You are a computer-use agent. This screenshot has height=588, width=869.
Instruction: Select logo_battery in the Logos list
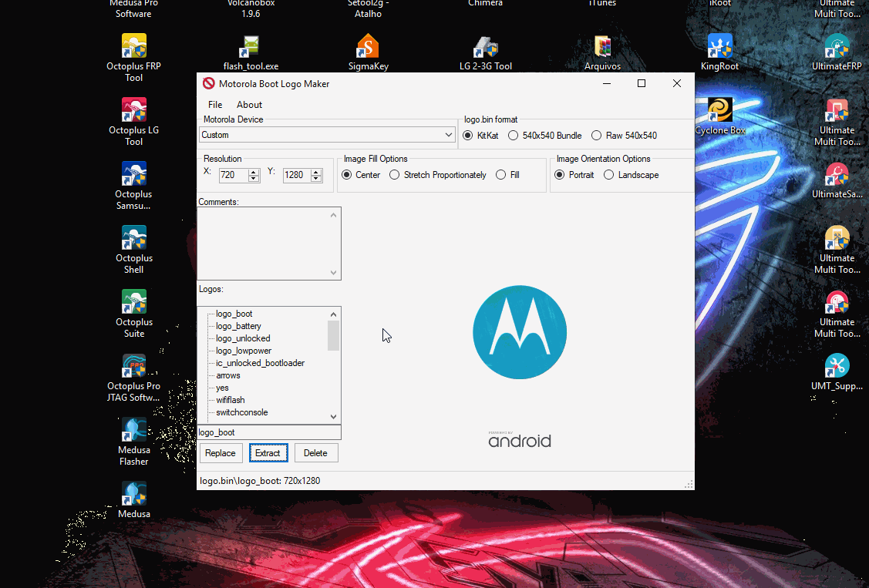click(239, 326)
